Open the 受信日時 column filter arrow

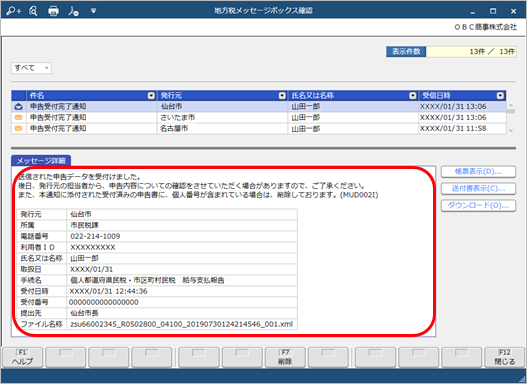pos(500,96)
